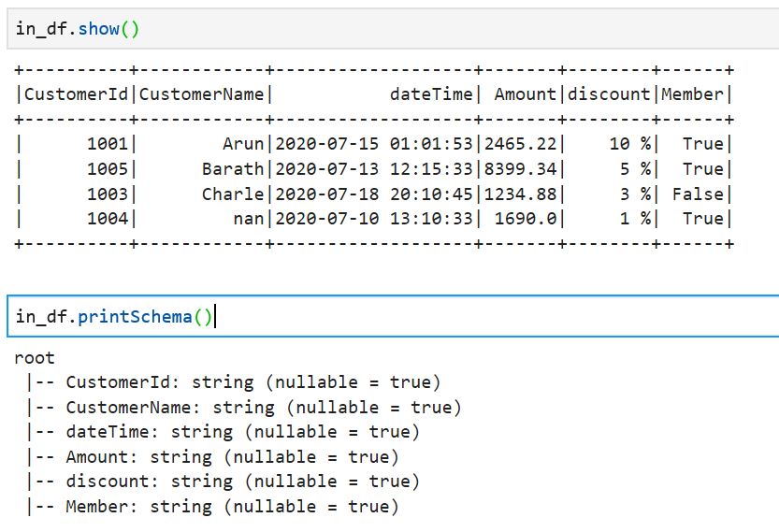
Task: Click customer id value 1005
Action: (x=108, y=169)
